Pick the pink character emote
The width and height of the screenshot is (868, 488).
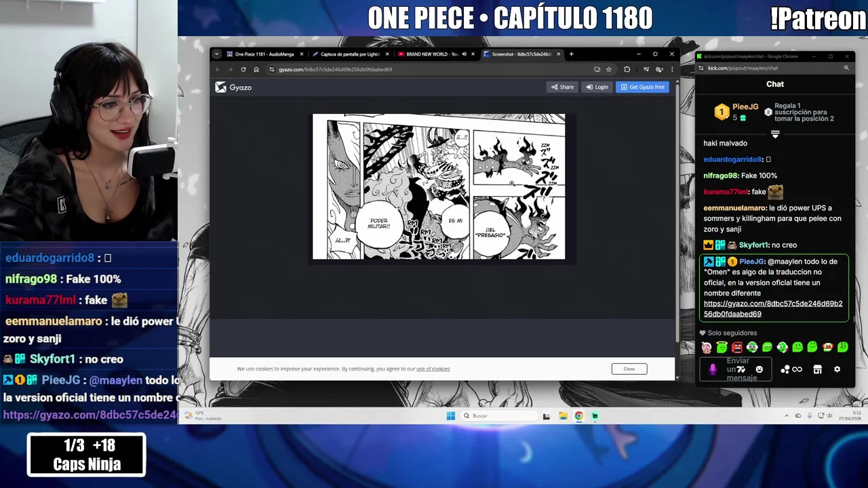click(707, 348)
